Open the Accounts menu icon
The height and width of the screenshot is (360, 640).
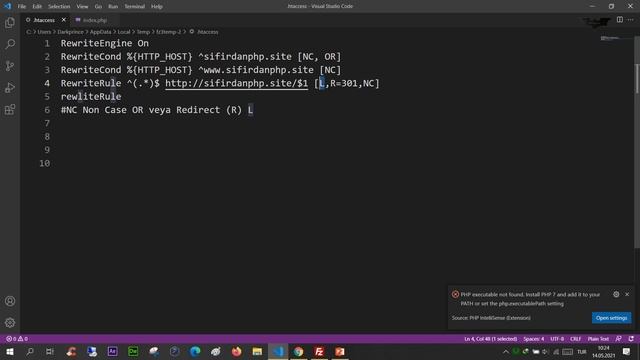click(x=10, y=301)
